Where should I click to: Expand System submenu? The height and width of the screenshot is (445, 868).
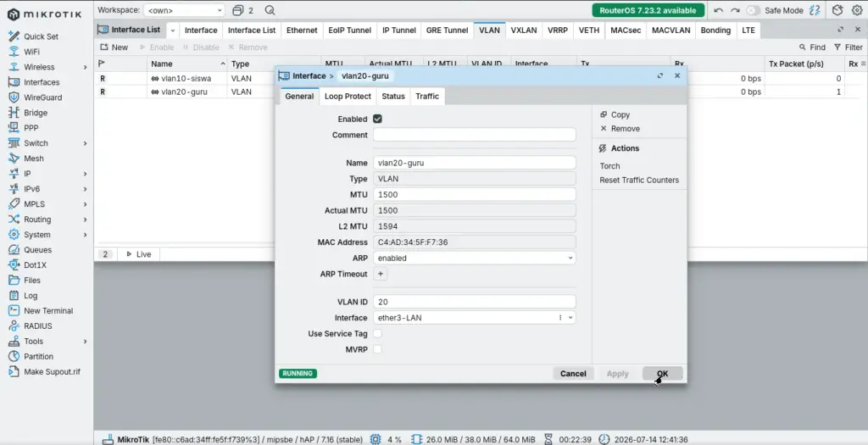[86, 235]
